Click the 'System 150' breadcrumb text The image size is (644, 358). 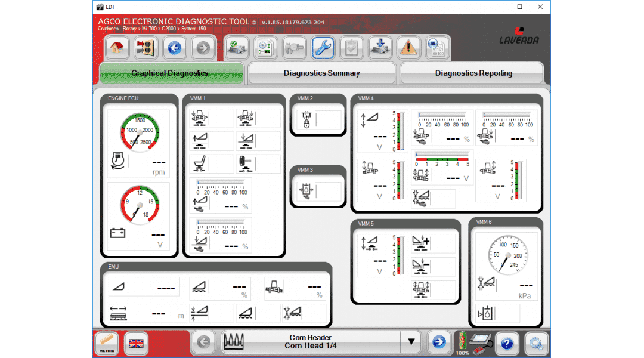(x=193, y=29)
